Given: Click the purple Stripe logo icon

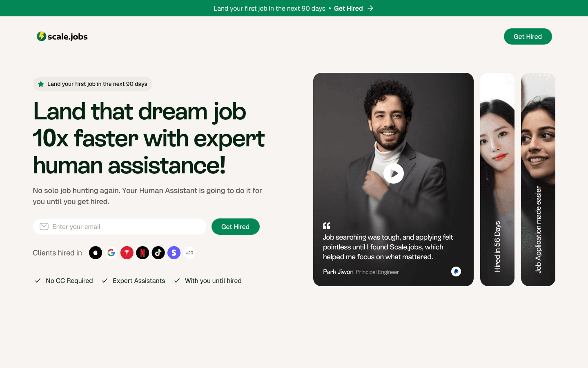Looking at the screenshot, I should point(174,253).
